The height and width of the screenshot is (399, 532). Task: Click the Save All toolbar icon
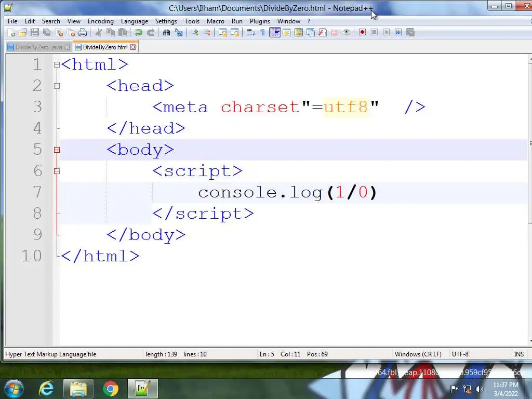pyautogui.click(x=47, y=33)
